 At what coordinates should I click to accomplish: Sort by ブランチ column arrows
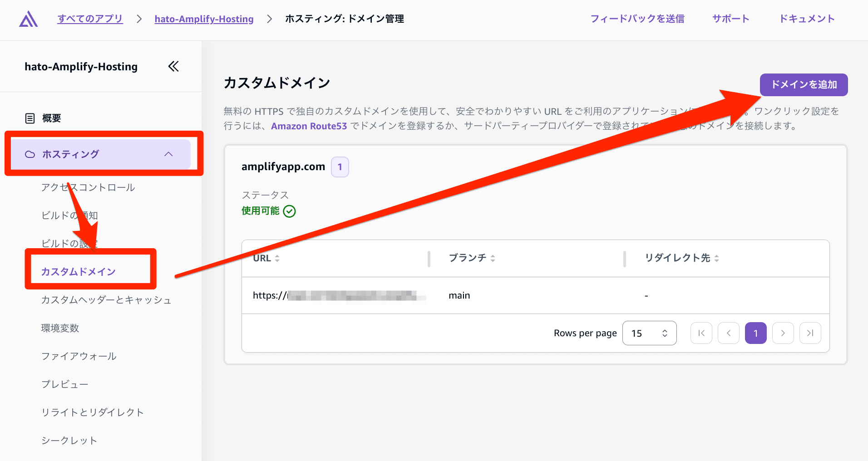tap(493, 258)
